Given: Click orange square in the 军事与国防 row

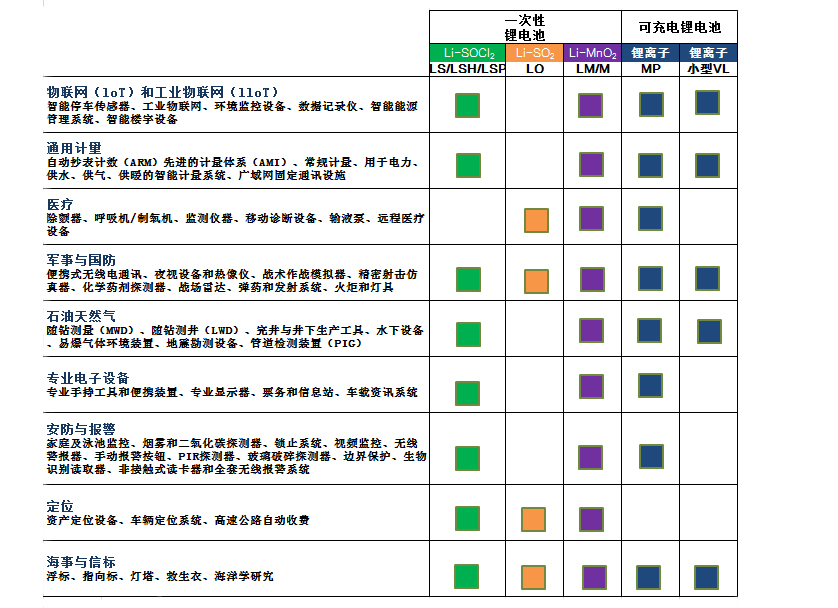Looking at the screenshot, I should coord(537,282).
